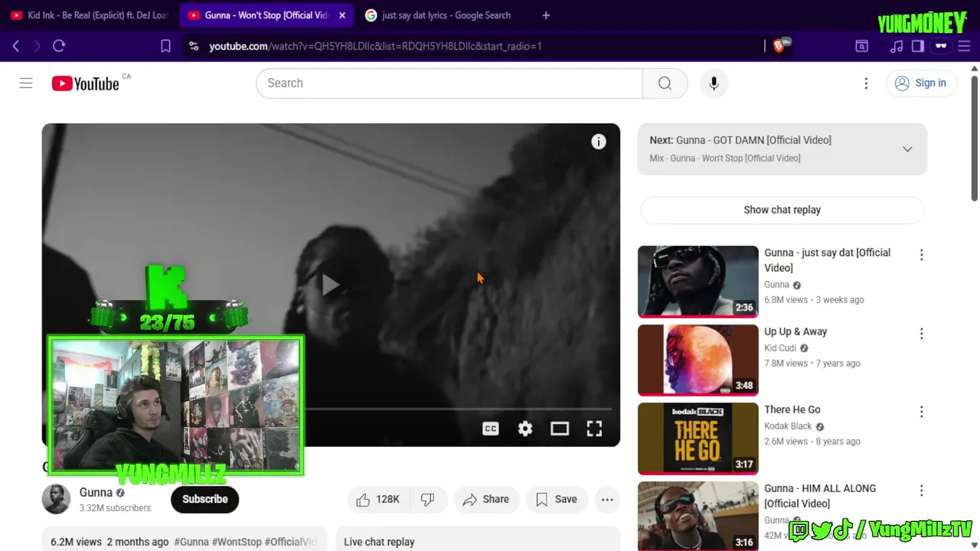View site information icon in address bar

click(x=194, y=46)
